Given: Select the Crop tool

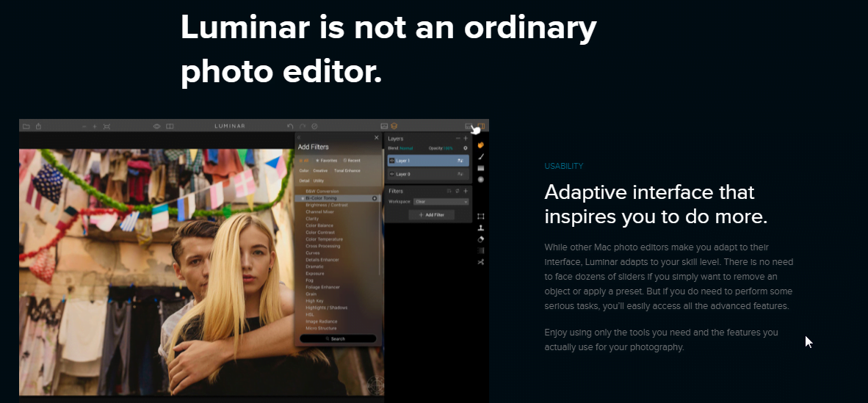Looking at the screenshot, I should (x=480, y=217).
